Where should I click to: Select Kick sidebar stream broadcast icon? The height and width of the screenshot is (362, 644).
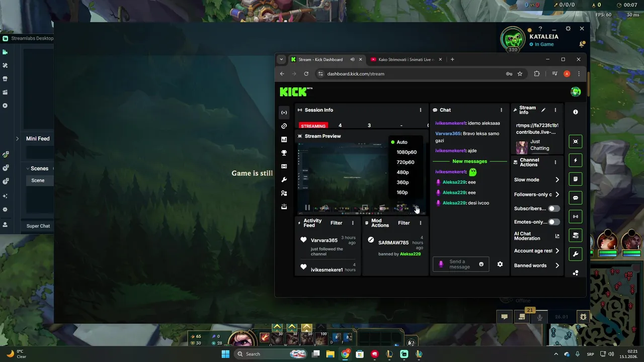pyautogui.click(x=284, y=113)
